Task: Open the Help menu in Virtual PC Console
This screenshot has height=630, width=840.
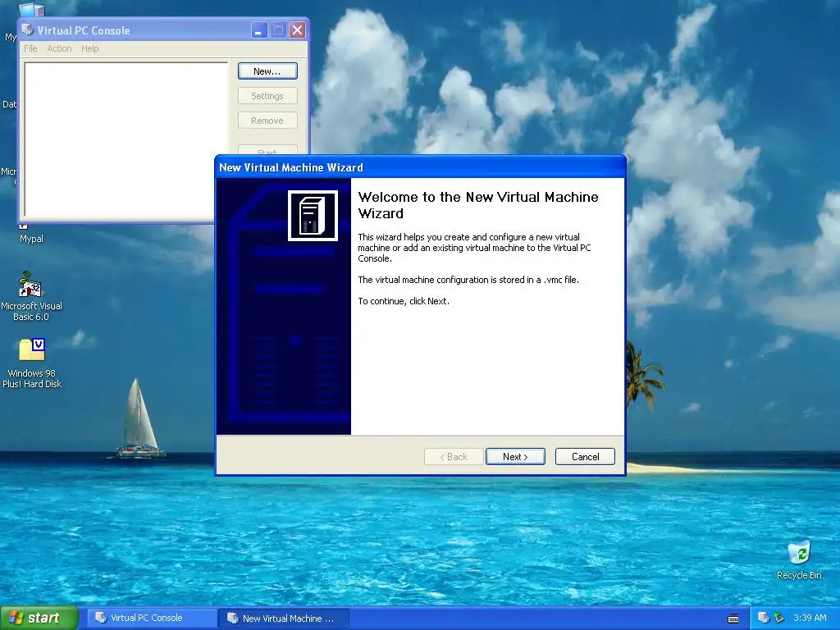Action: point(90,48)
